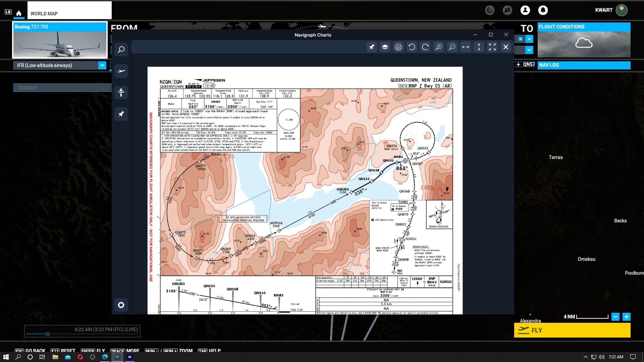Expand the upper TO destination dropdown arrow
This screenshot has width=644, height=362.
pos(529,39)
